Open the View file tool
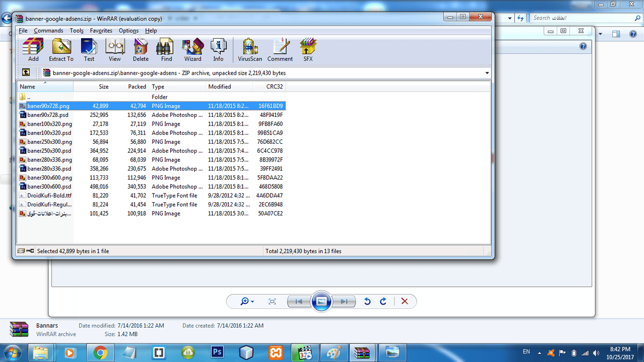The width and height of the screenshot is (644, 362). [x=115, y=50]
